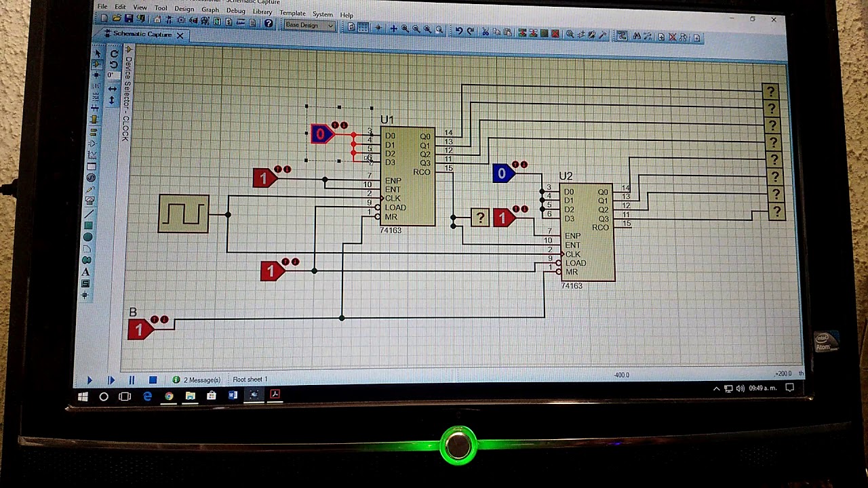Open a project with the folder icon

click(117, 19)
